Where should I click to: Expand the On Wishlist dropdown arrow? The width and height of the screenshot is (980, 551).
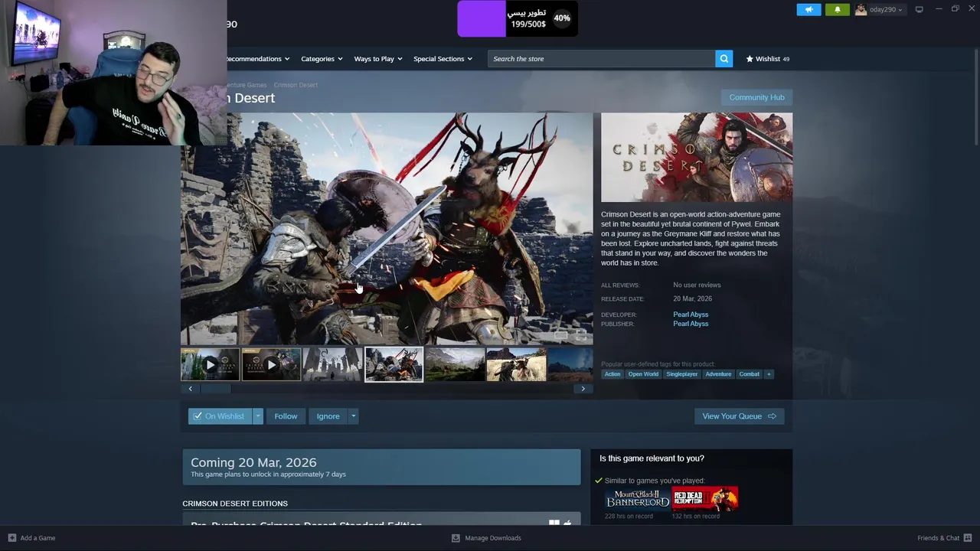[x=258, y=416]
